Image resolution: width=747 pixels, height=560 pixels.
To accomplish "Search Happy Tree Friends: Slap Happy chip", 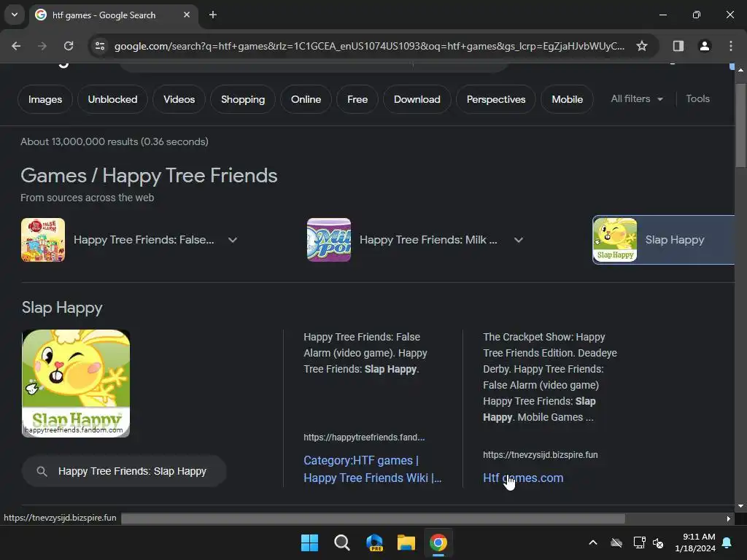I will (x=124, y=471).
